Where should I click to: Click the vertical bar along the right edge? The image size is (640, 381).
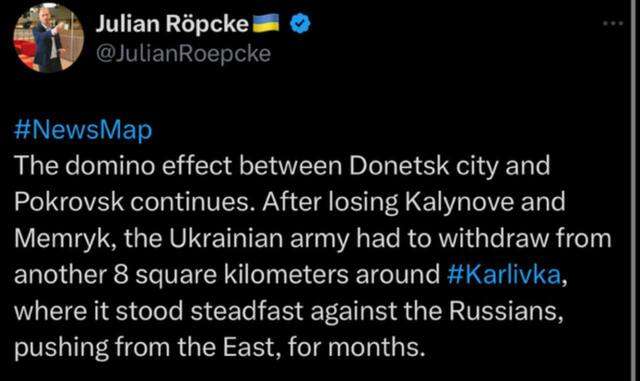pyautogui.click(x=635, y=190)
